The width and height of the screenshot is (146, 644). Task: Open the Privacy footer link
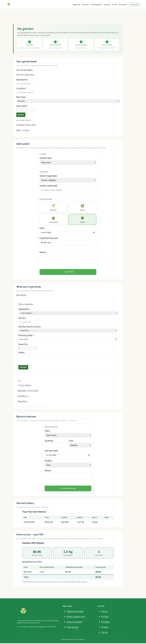coord(105,627)
